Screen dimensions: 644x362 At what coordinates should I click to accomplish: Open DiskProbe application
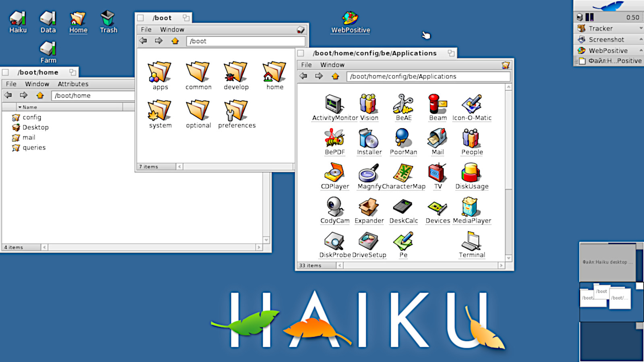334,241
